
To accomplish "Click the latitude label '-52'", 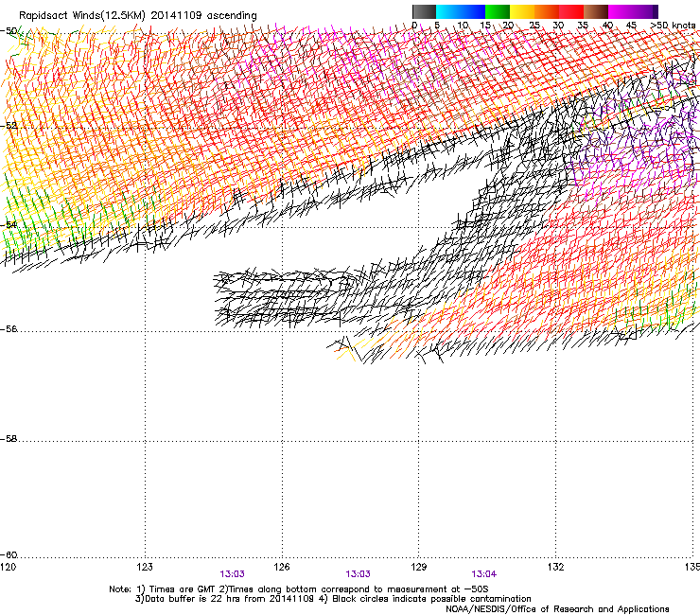I will pos(9,126).
